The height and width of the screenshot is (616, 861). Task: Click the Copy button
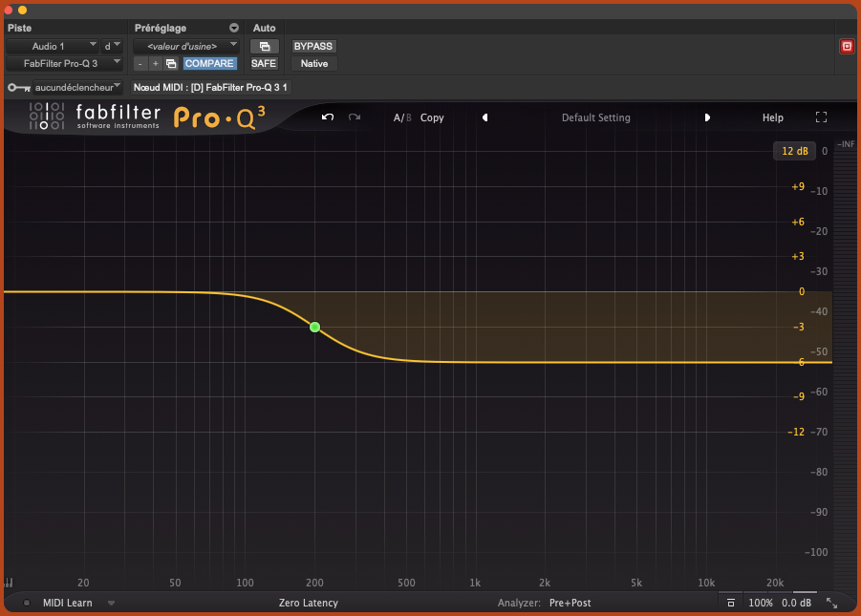[x=432, y=117]
